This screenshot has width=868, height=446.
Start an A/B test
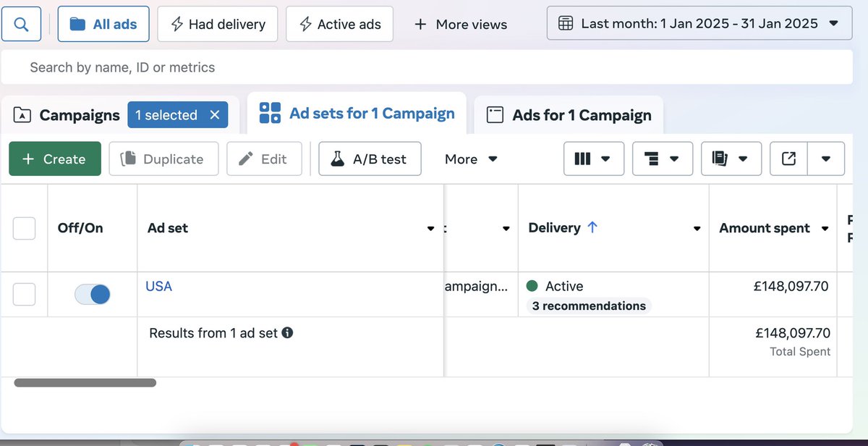pyautogui.click(x=370, y=159)
